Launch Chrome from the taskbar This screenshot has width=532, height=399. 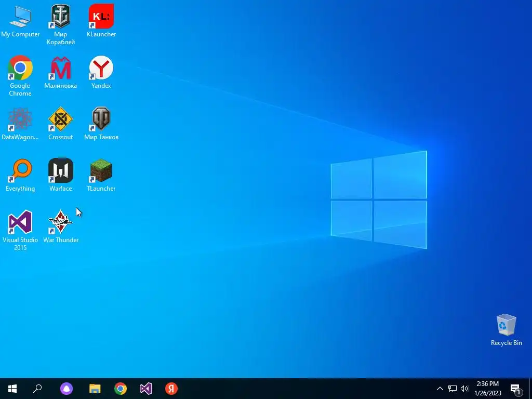121,389
